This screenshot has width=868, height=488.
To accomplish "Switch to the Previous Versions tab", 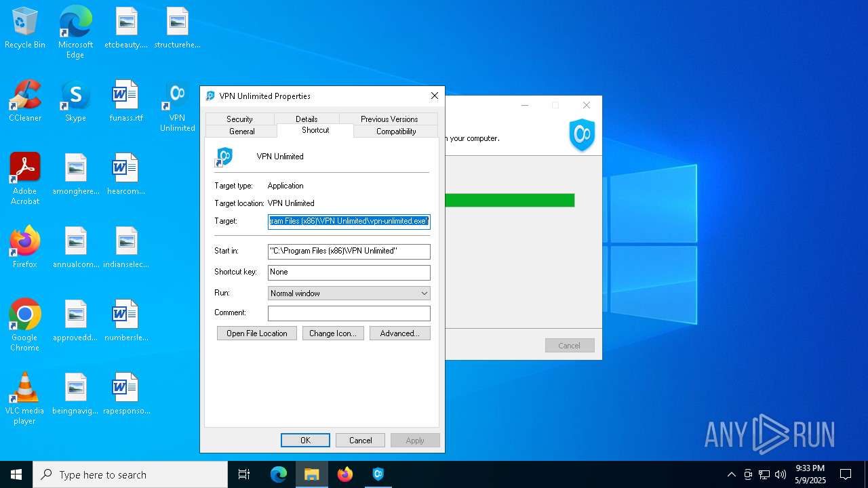I will click(x=389, y=119).
